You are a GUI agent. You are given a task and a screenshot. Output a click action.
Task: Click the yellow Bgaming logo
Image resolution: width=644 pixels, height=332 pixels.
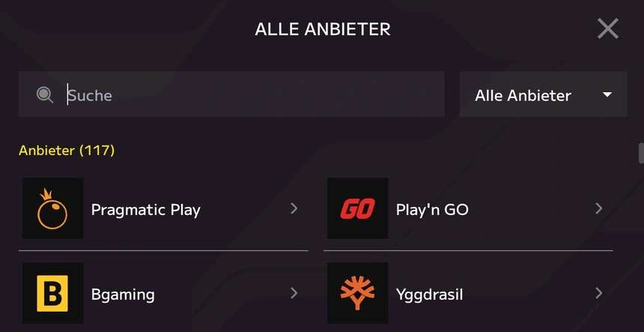pyautogui.click(x=52, y=293)
